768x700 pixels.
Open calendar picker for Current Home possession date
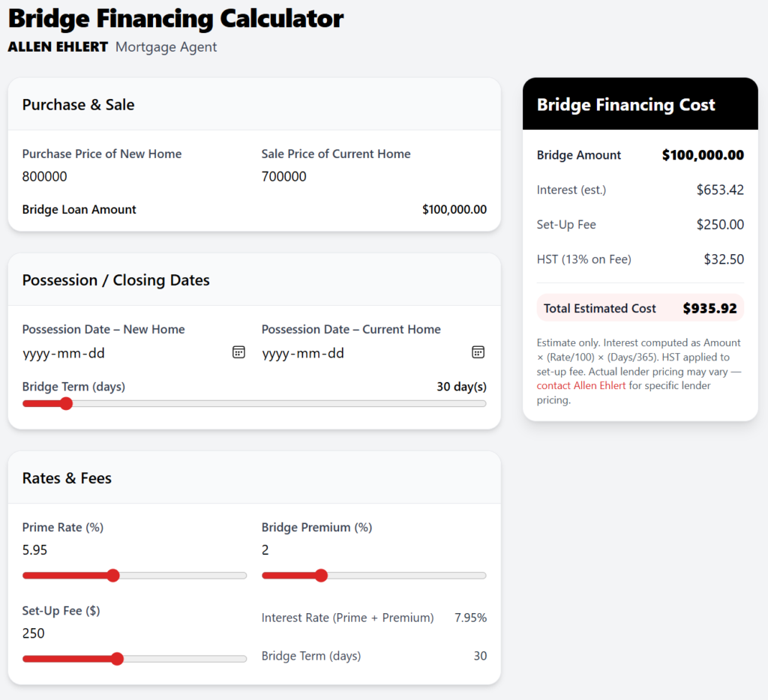click(478, 352)
